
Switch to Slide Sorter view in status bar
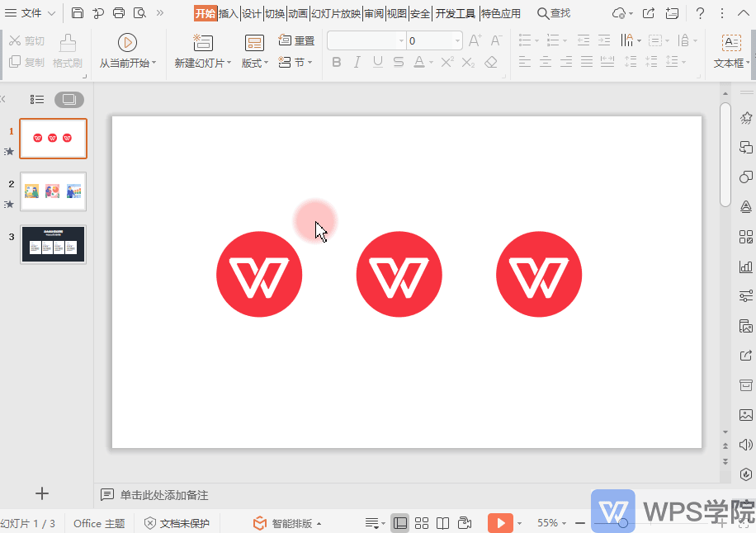(x=422, y=523)
